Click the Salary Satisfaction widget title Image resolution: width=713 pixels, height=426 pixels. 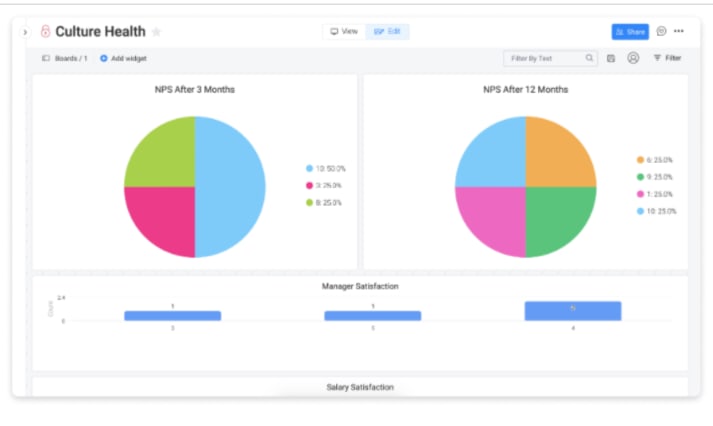[360, 387]
